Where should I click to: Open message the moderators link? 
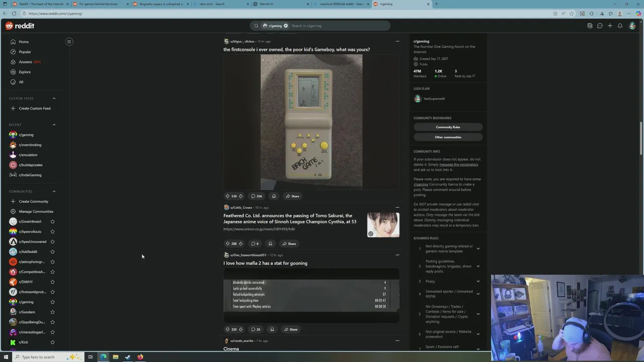tap(458, 164)
